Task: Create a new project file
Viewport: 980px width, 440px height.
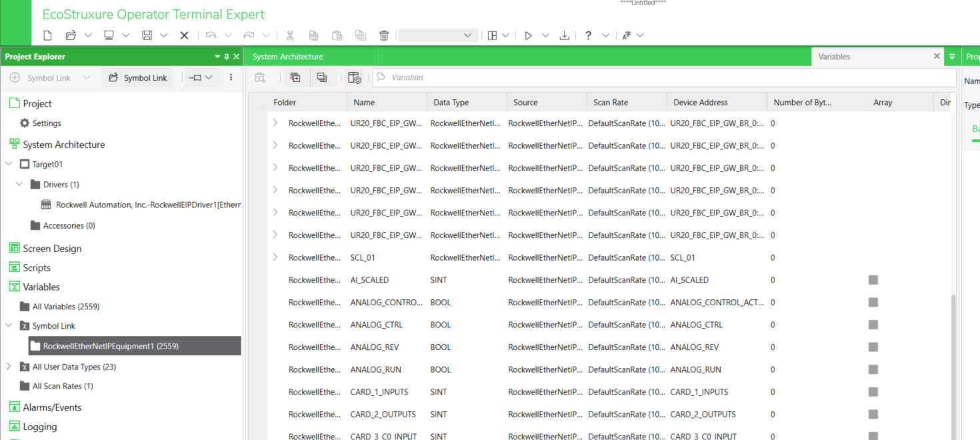Action: 47,35
